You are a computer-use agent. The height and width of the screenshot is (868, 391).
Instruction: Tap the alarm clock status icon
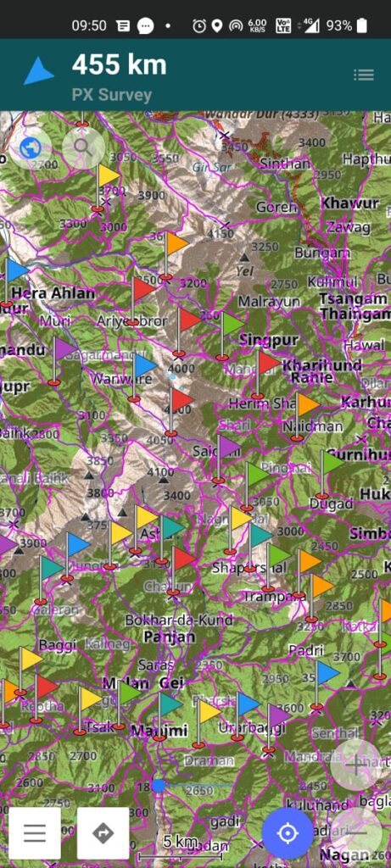point(199,25)
